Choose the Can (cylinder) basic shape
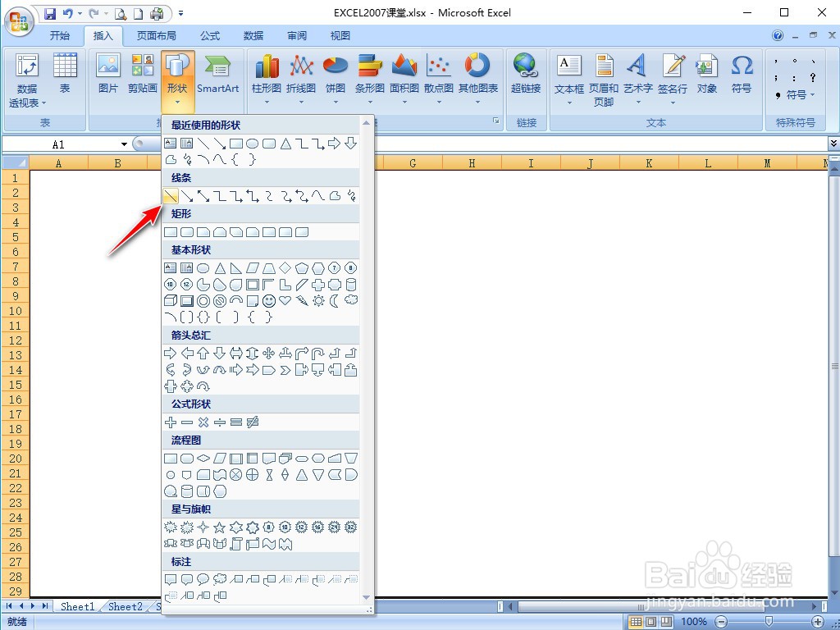 coord(351,285)
